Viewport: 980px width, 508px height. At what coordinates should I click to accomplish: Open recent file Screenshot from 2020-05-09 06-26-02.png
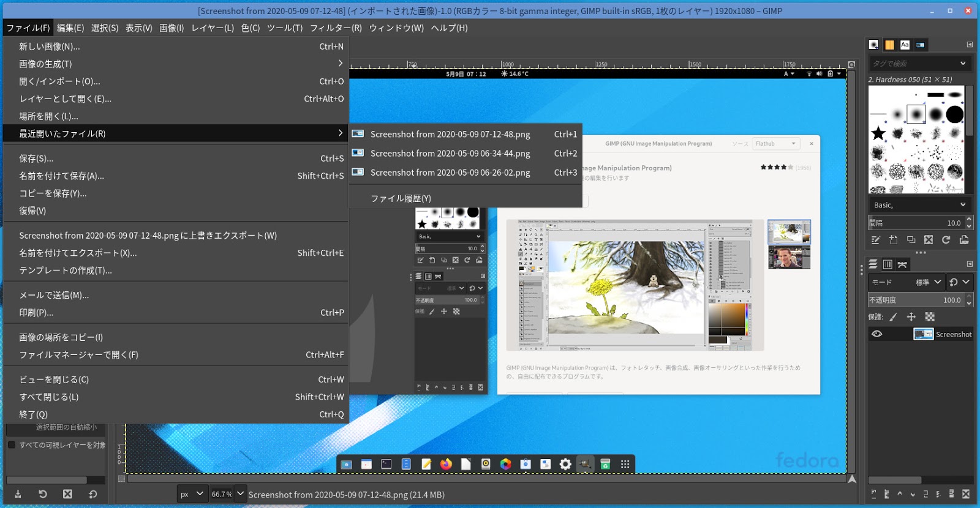click(466, 173)
